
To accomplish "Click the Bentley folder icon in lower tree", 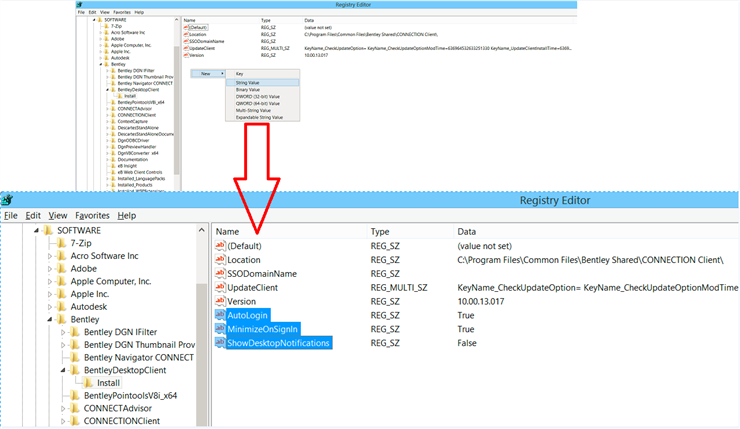I will click(61, 320).
